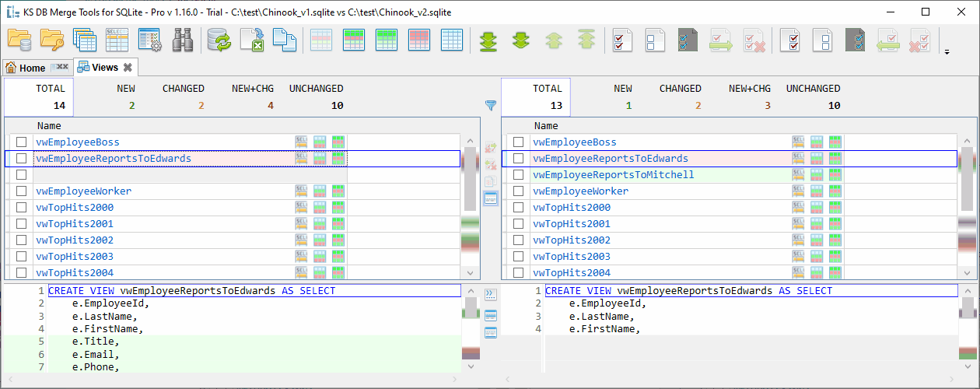Open the toolbar overflow dropdown arrow

pos(947,53)
